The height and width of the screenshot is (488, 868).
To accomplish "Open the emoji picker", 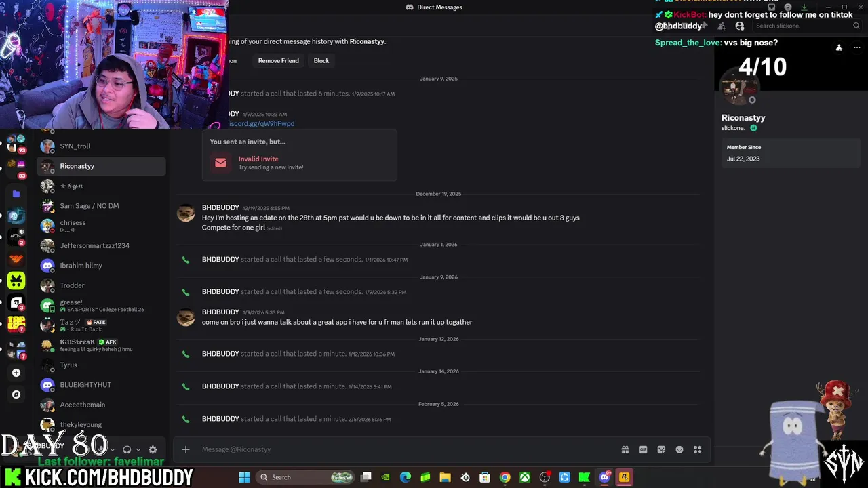I will pyautogui.click(x=679, y=449).
